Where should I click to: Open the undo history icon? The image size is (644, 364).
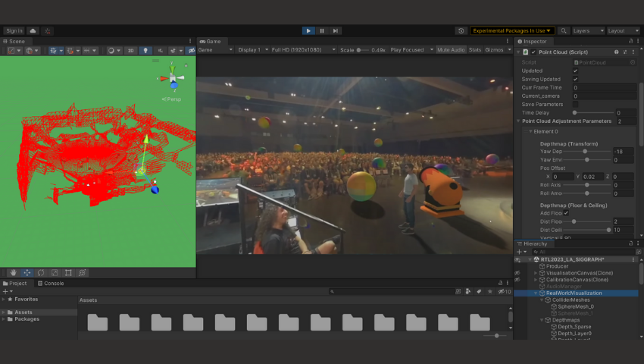(x=461, y=31)
